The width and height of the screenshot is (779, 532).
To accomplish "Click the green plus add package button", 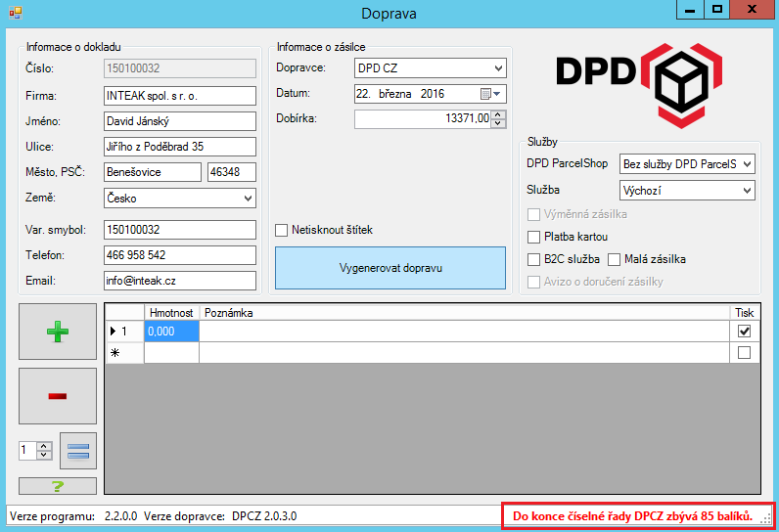I will pos(58,332).
